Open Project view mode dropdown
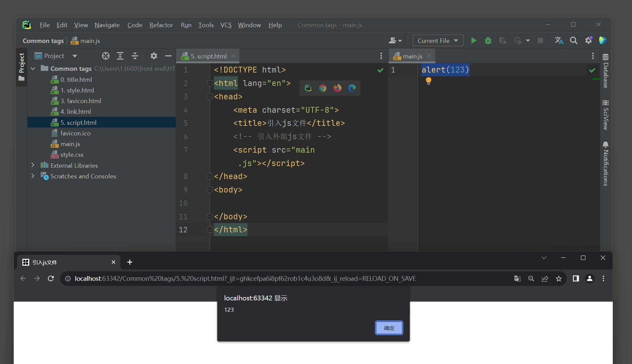 [x=75, y=56]
